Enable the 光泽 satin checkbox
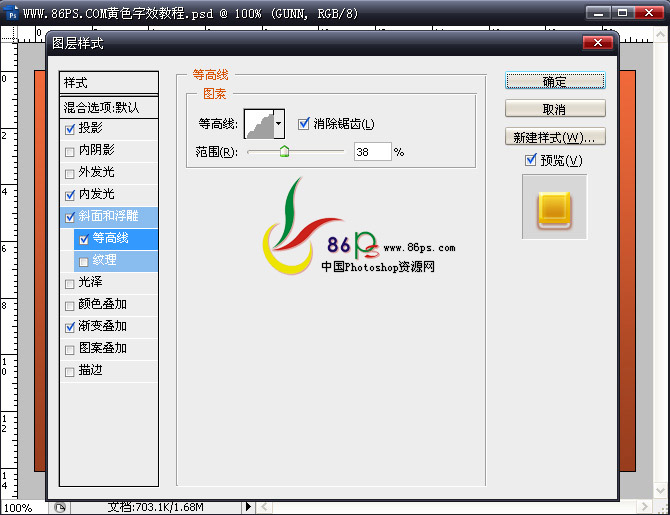Viewport: 670px width, 515px height. 70,283
